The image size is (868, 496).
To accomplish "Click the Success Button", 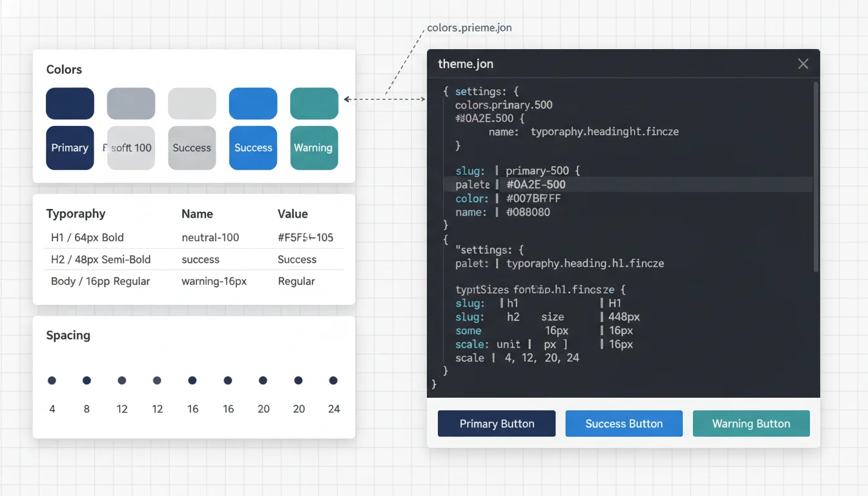I will coord(624,424).
